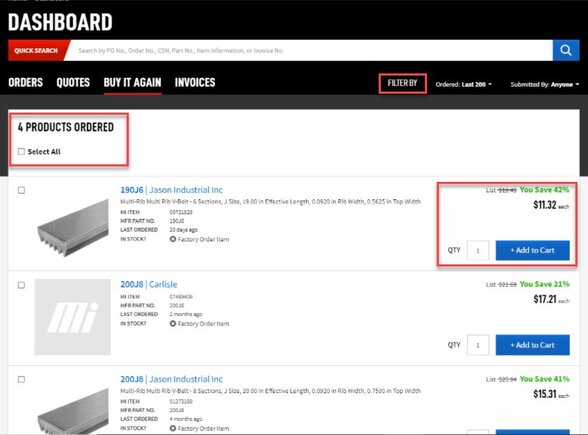Check the Select All checkbox
Image resolution: width=588 pixels, height=435 pixels.
(21, 152)
